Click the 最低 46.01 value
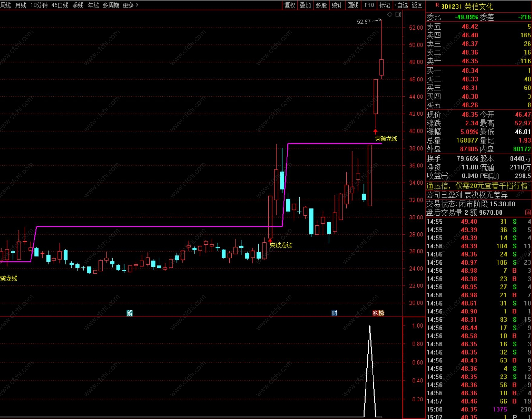Screen dimensions: 532x419 (x=523, y=132)
